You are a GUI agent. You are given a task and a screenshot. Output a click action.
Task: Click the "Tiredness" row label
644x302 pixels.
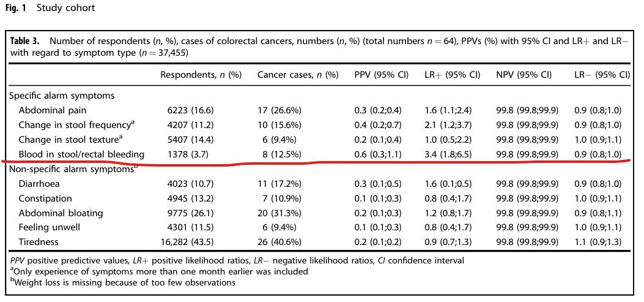[39, 242]
